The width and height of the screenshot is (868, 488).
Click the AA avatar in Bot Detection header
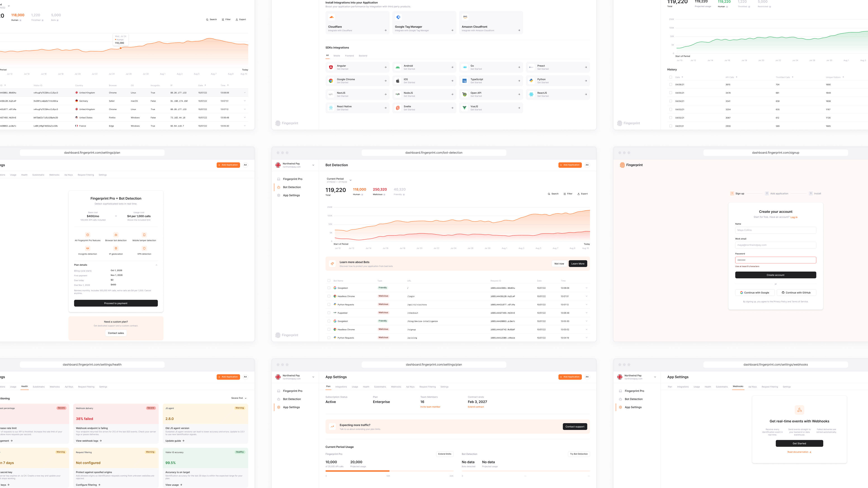(587, 165)
